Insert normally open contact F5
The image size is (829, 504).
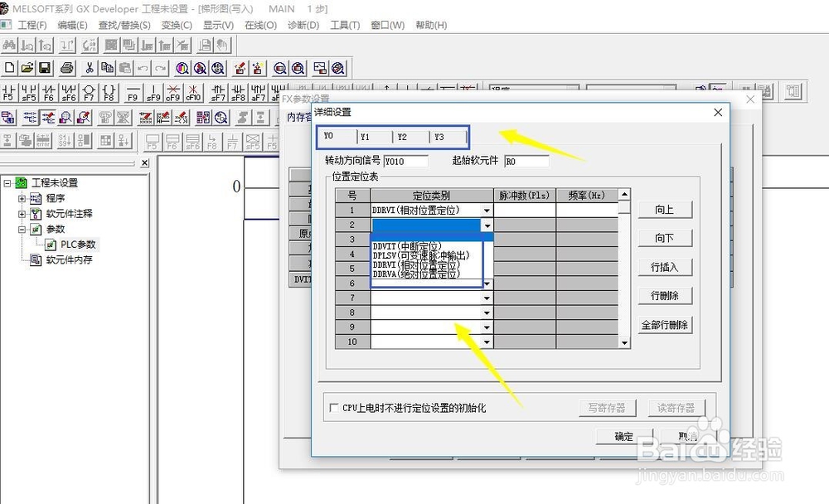tap(8, 93)
